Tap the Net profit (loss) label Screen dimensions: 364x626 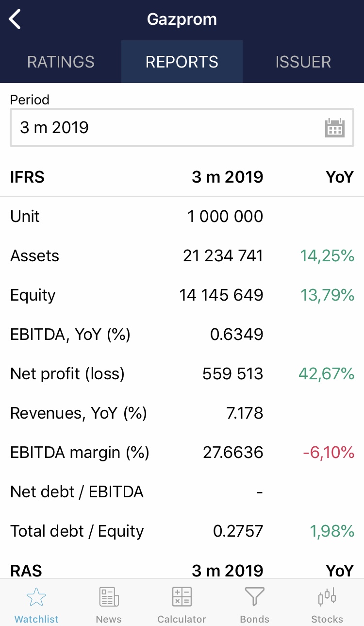pos(67,374)
